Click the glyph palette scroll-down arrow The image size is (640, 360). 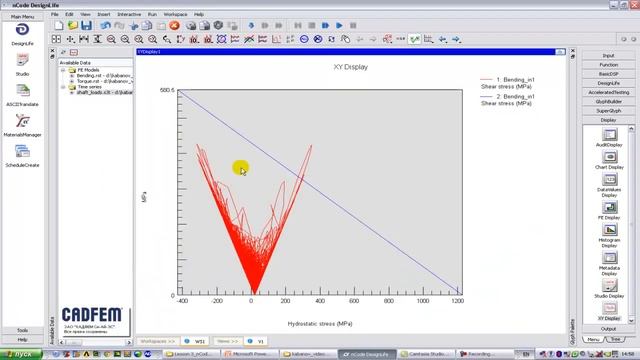pos(631,321)
